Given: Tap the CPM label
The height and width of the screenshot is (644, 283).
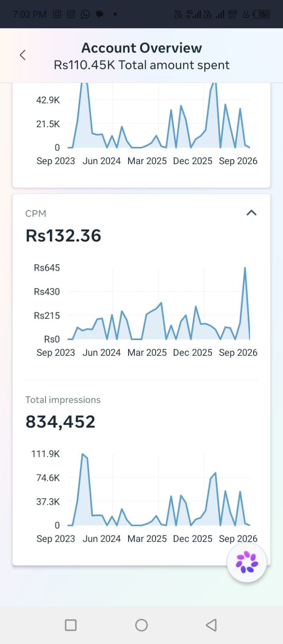Looking at the screenshot, I should pos(35,213).
